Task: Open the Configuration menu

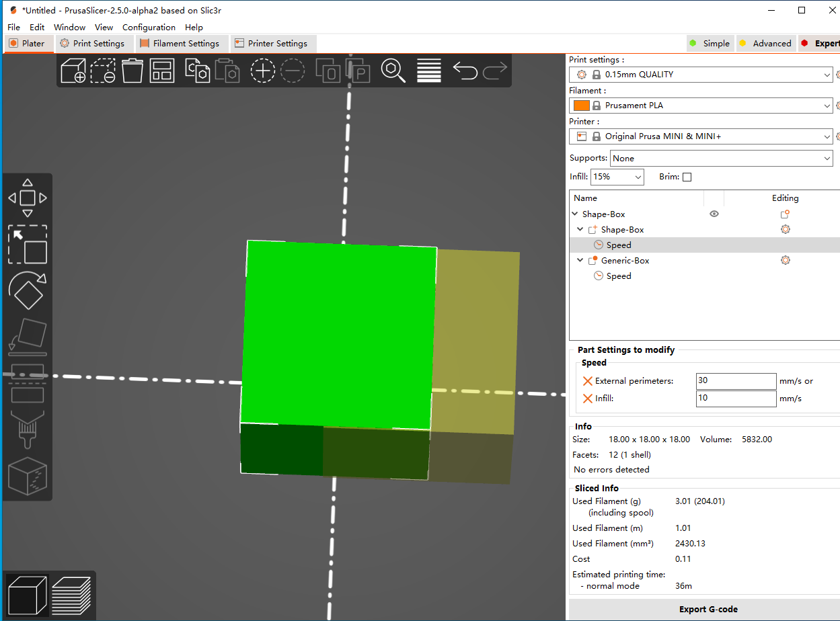Action: (149, 27)
